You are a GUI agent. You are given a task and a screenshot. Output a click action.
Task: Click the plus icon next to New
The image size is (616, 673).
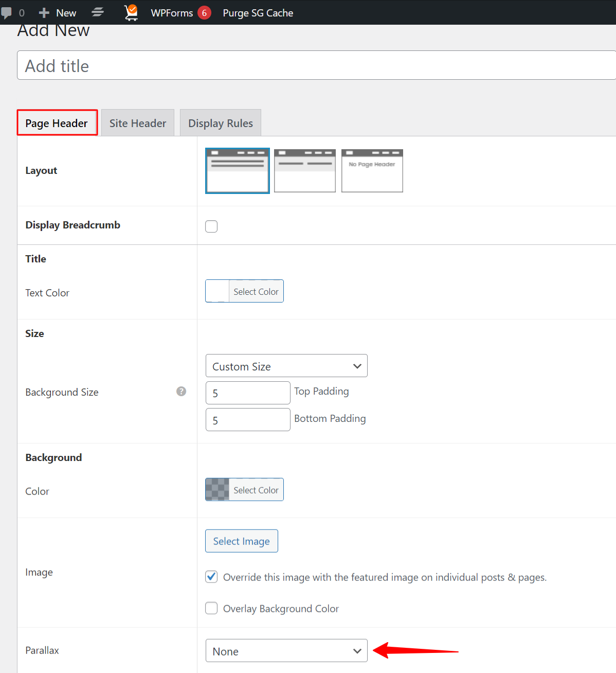44,13
